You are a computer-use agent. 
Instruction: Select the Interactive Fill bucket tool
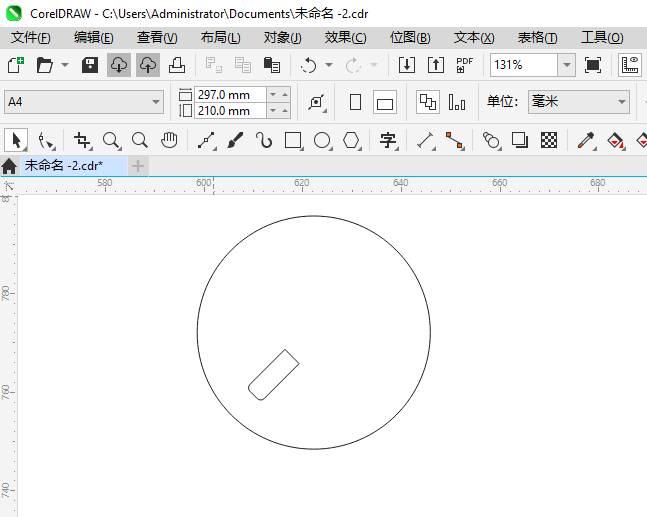[x=616, y=140]
